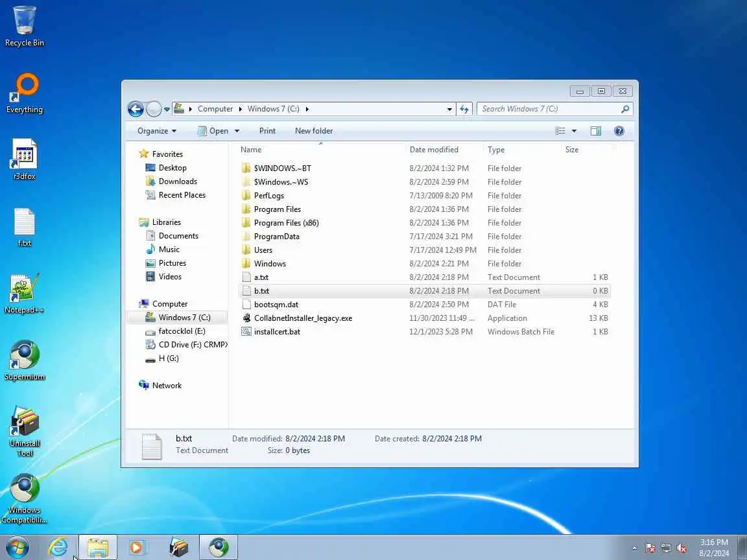Image resolution: width=747 pixels, height=560 pixels.
Task: Select Network in the navigation pane
Action: click(161, 386)
